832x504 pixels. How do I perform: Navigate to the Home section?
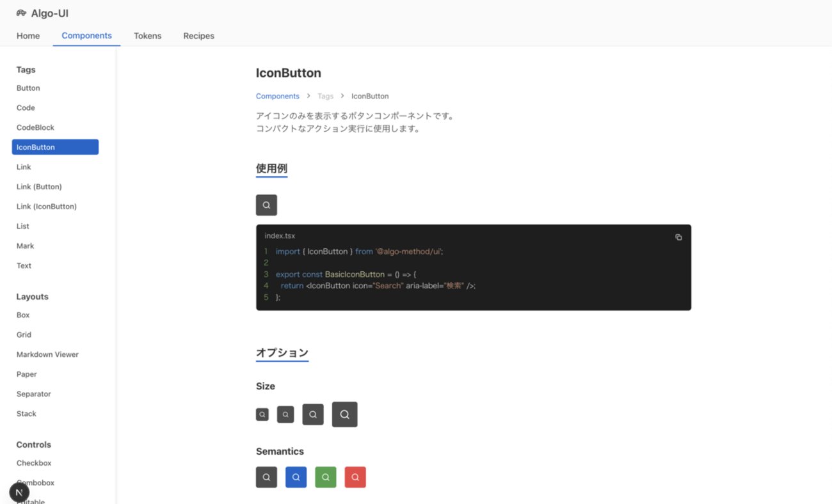click(28, 36)
